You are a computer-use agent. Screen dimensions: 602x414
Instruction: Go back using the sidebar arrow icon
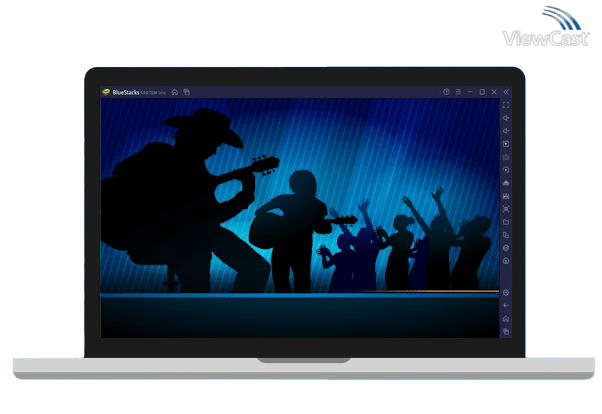[506, 306]
